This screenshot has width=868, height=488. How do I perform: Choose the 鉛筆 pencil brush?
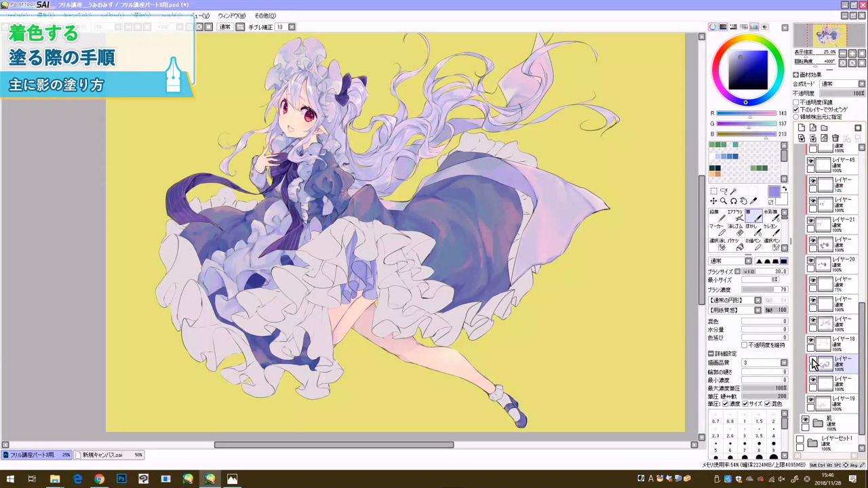[x=717, y=216]
